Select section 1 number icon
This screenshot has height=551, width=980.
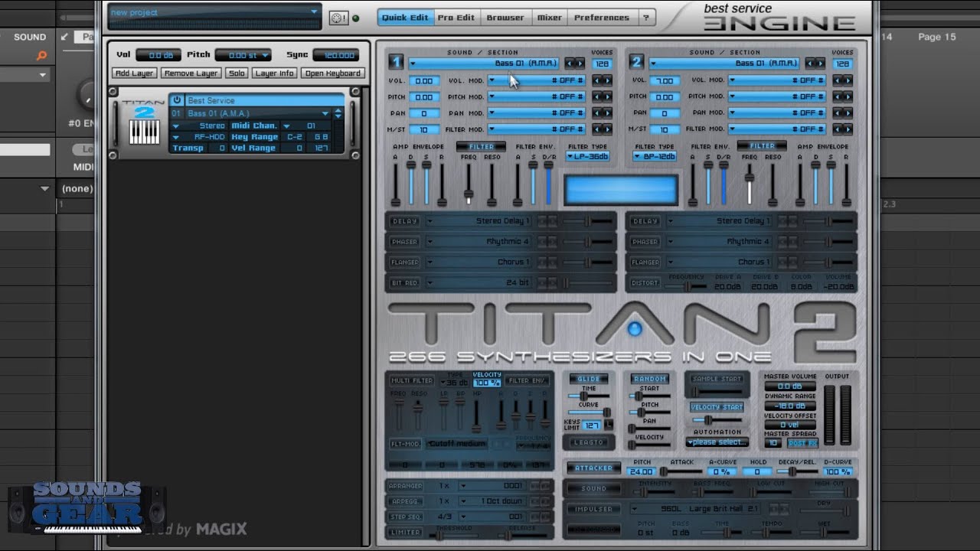[396, 63]
